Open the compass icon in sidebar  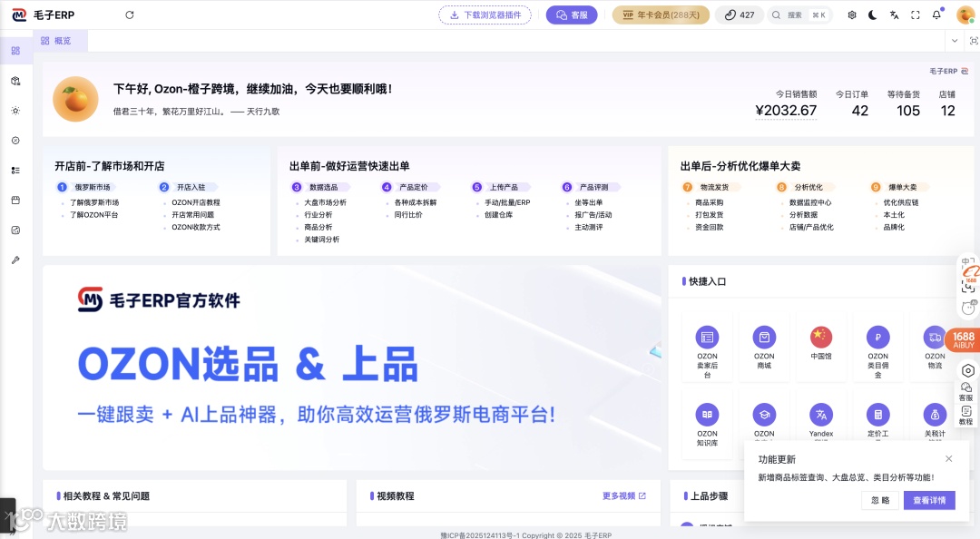(15, 141)
